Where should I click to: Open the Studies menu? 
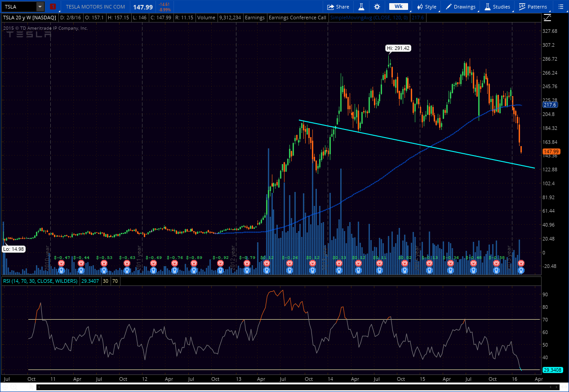(x=497, y=7)
